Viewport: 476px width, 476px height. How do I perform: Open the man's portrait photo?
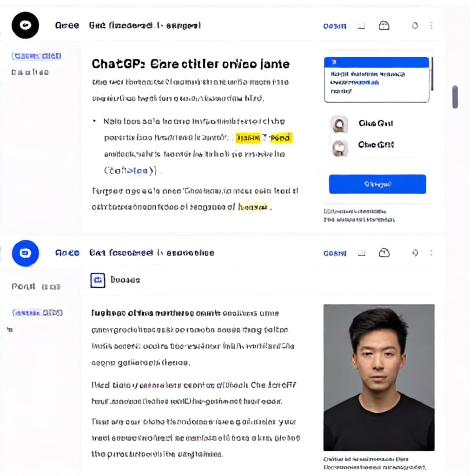pos(379,377)
